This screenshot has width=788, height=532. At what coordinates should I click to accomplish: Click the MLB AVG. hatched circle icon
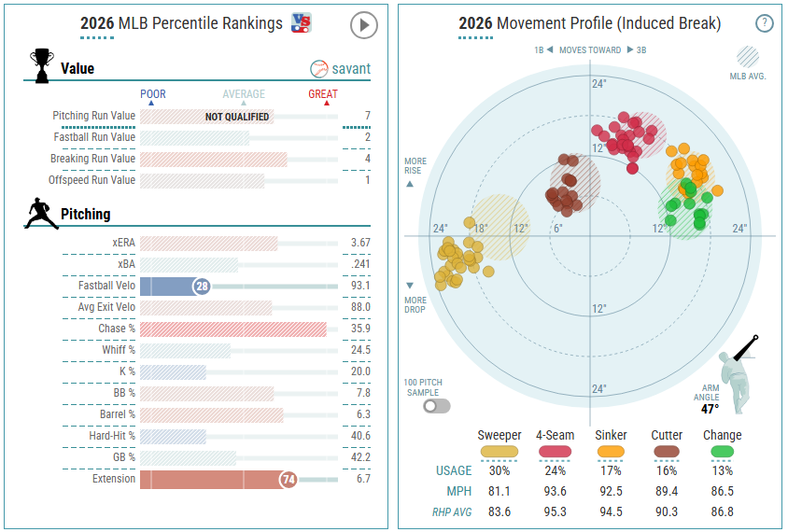click(x=748, y=57)
